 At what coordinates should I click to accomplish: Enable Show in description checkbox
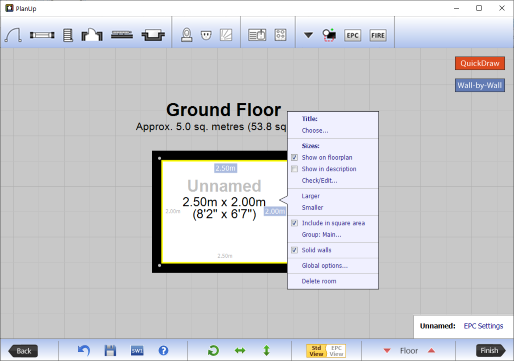(x=294, y=169)
